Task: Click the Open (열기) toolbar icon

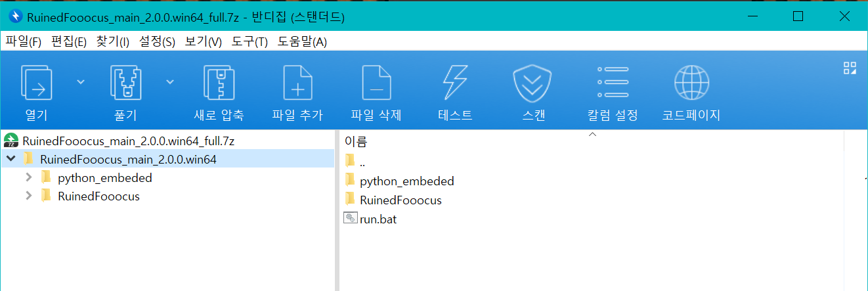Action: click(36, 83)
